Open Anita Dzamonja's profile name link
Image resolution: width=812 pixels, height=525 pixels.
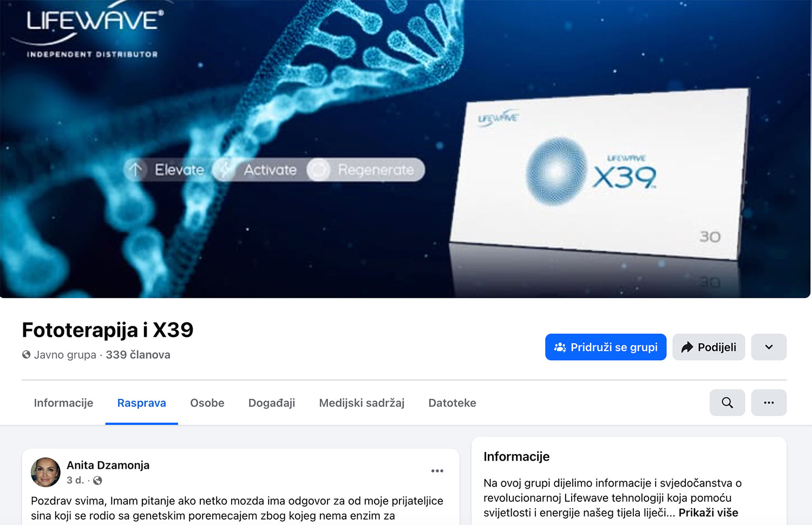[108, 465]
